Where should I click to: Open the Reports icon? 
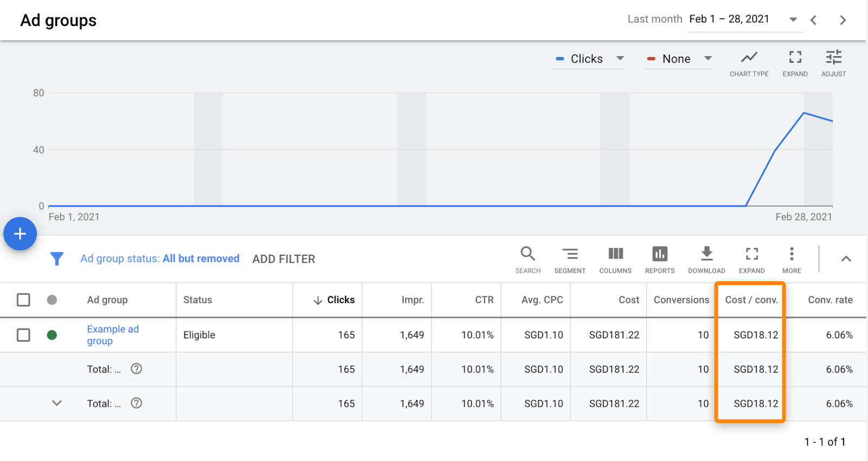660,260
